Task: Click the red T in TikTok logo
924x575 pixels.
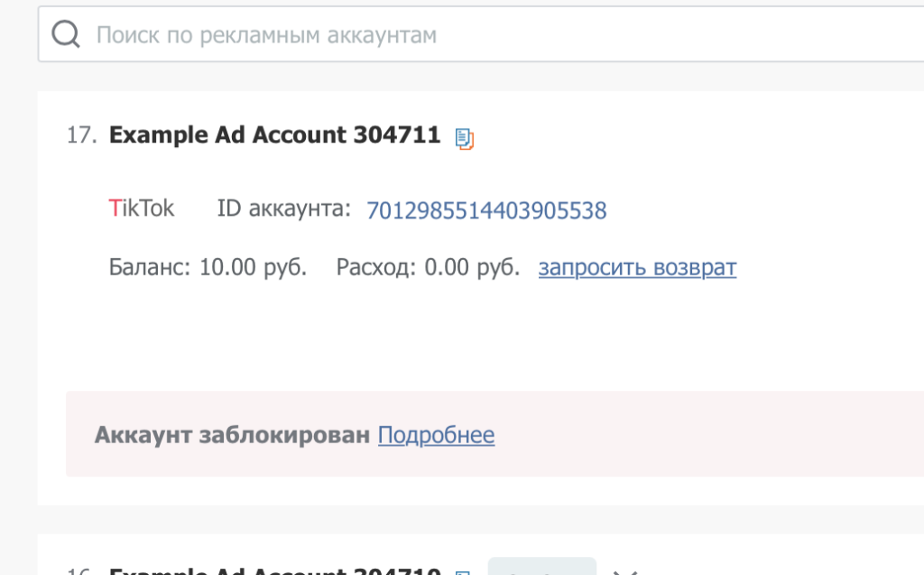Action: [x=115, y=209]
